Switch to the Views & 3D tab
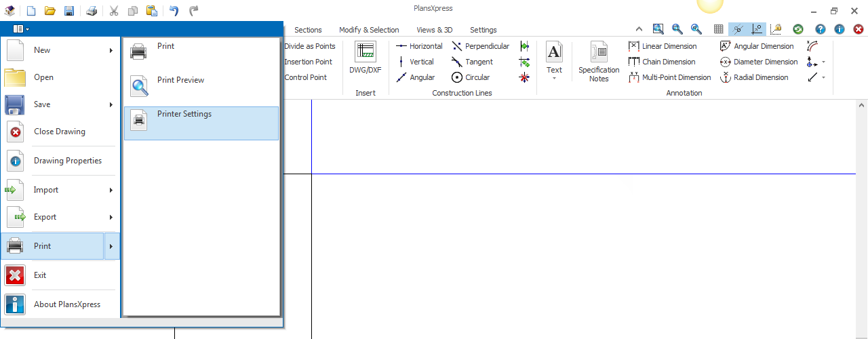Image resolution: width=868 pixels, height=339 pixels. pos(435,30)
